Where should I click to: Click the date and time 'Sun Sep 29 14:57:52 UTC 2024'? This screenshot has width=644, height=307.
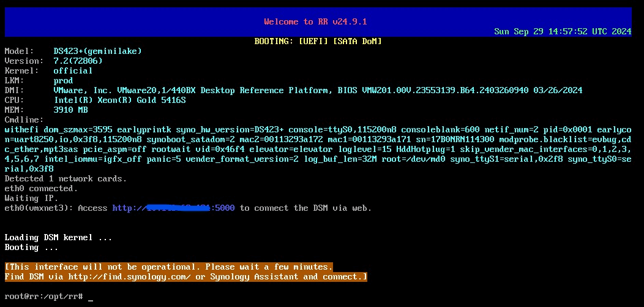point(562,32)
